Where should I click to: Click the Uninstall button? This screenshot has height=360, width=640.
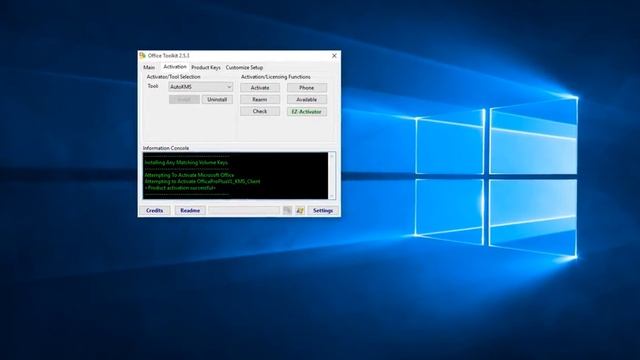tap(217, 99)
